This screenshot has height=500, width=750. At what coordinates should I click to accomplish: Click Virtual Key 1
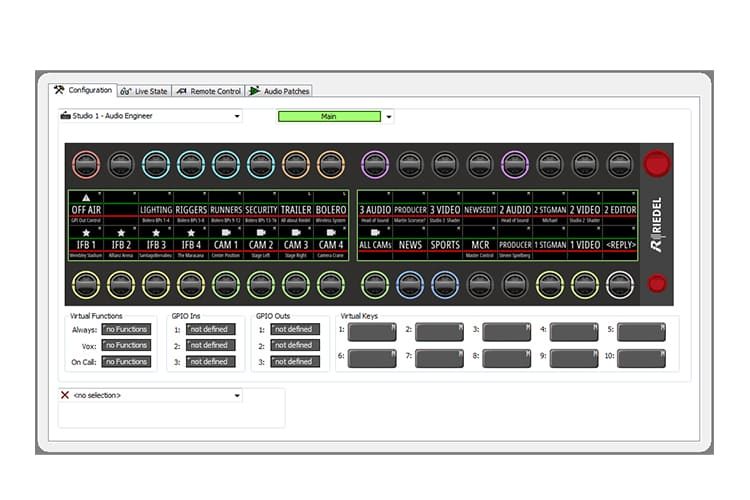372,332
